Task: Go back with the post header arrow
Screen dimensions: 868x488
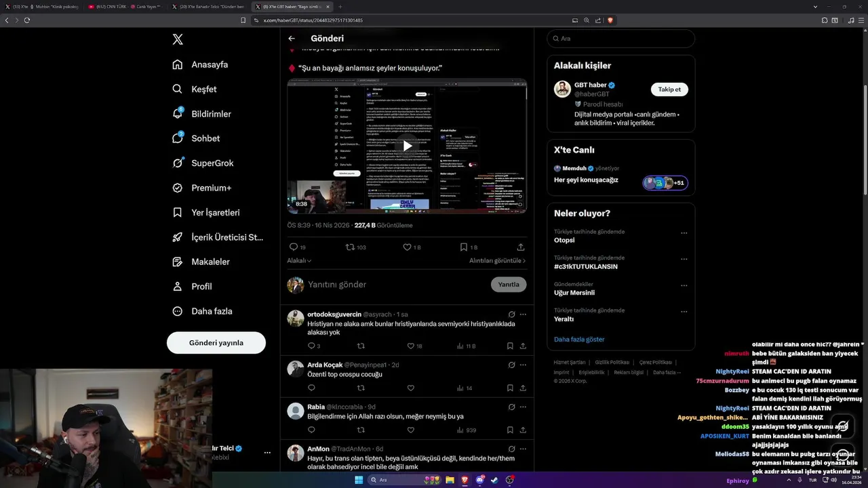Action: pos(292,39)
